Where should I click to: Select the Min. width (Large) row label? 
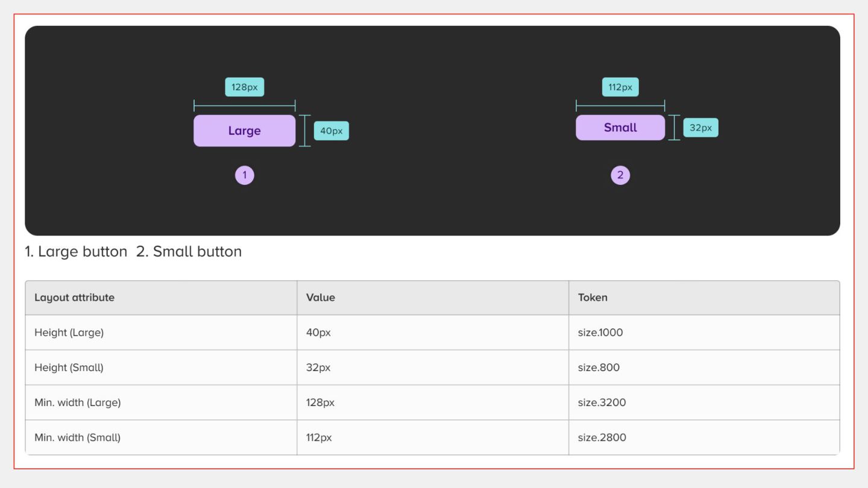click(x=78, y=402)
